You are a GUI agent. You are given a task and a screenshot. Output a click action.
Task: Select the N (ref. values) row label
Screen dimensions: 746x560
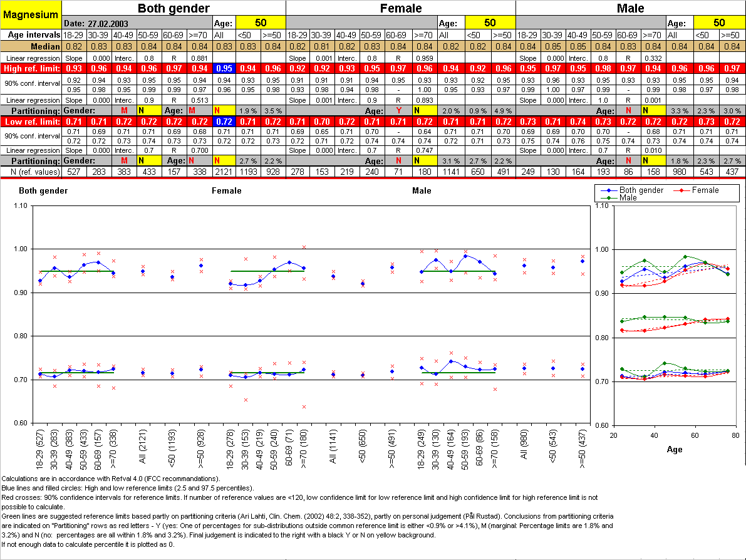(31, 172)
